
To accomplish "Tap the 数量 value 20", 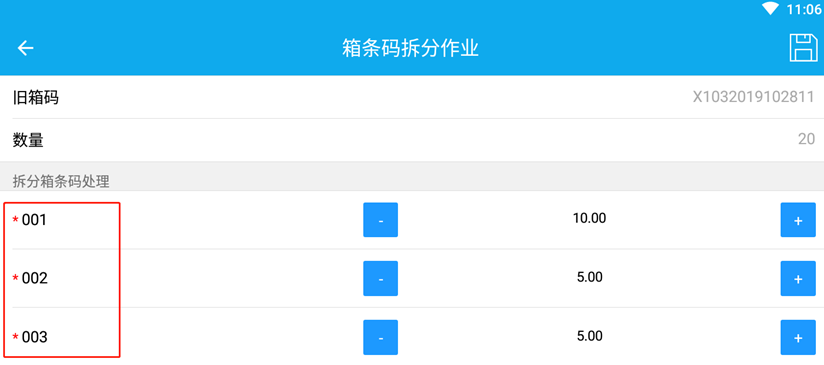I will pos(807,140).
